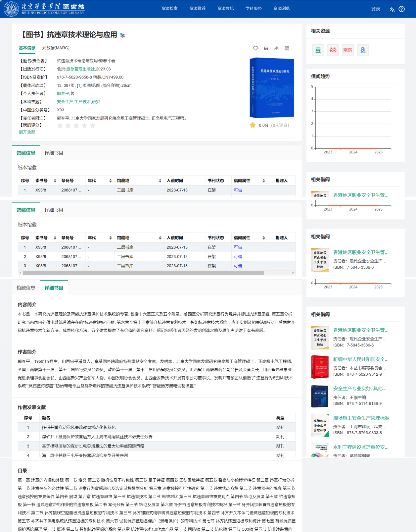Open the citation quote icon

click(x=266, y=48)
